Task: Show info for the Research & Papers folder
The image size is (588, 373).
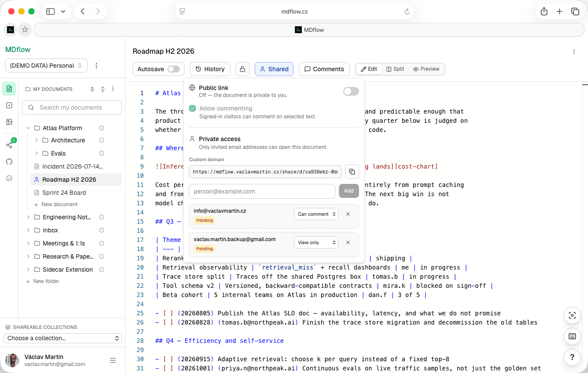Action: click(x=102, y=256)
